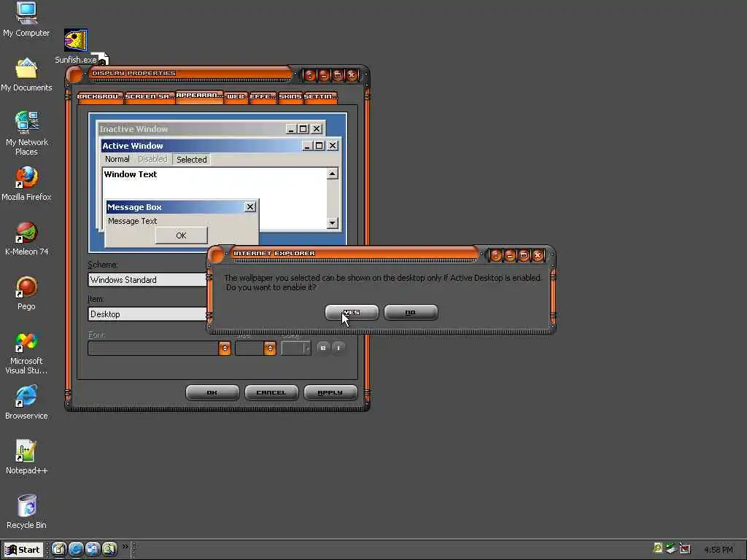Click OK in Display Properties
The height and width of the screenshot is (560, 747).
pyautogui.click(x=212, y=393)
